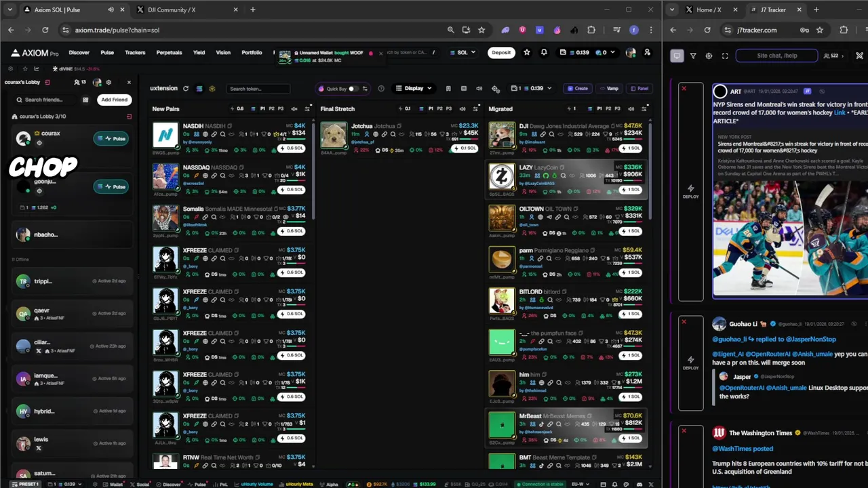Screen dimensions: 868x488
Task: Open the Vision menu item
Action: (223, 52)
